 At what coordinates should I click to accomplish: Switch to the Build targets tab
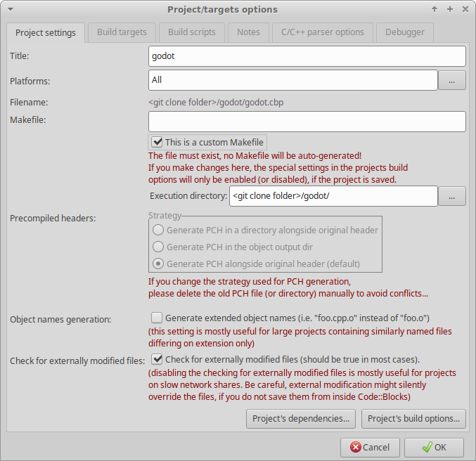tap(122, 32)
